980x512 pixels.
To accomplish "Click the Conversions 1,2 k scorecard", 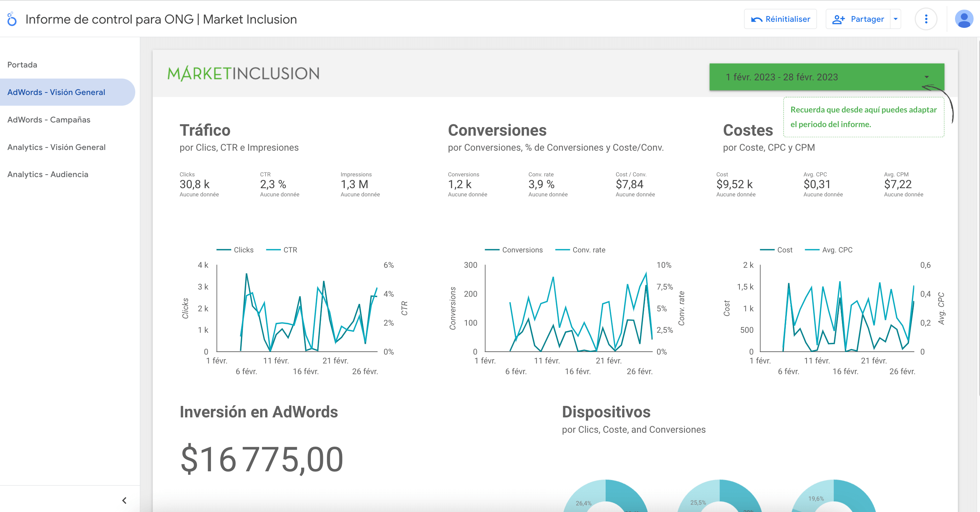I will (x=468, y=185).
